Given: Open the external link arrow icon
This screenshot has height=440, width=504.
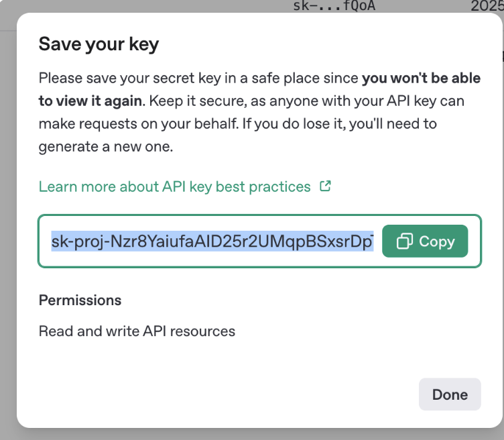Looking at the screenshot, I should 326,186.
